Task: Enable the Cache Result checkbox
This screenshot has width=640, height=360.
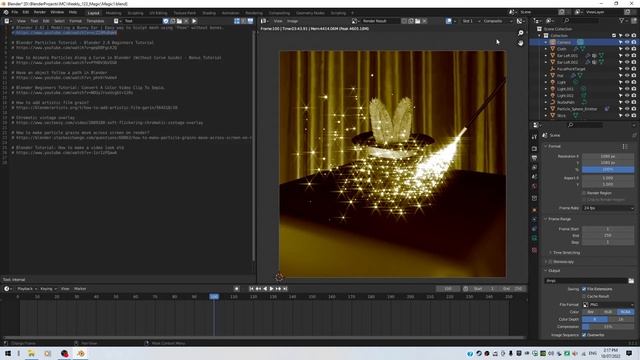Action: coord(584,296)
